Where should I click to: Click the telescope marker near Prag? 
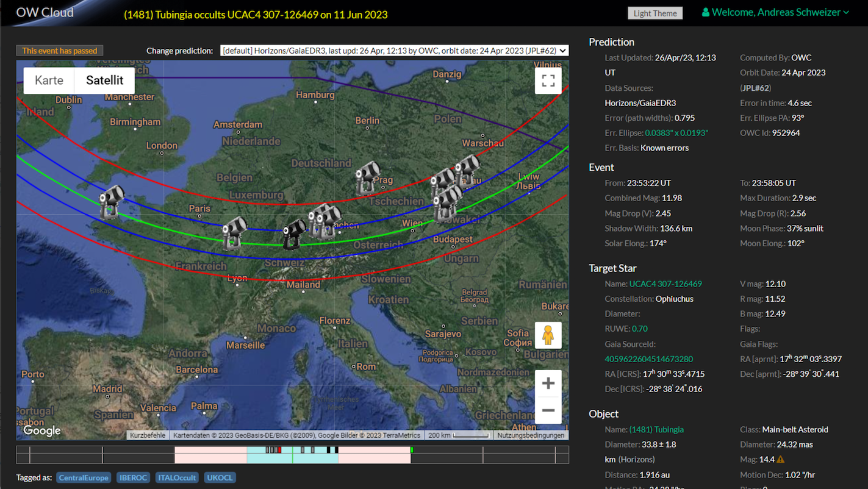pos(368,177)
